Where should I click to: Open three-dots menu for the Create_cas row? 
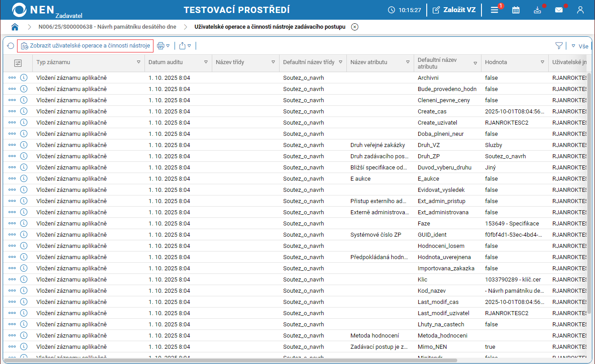point(12,111)
